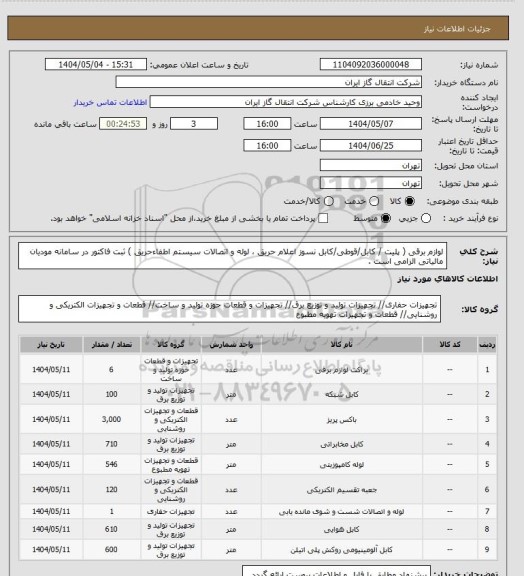Select row item باکس پریز
This screenshot has width=524, height=576.
(x=342, y=420)
